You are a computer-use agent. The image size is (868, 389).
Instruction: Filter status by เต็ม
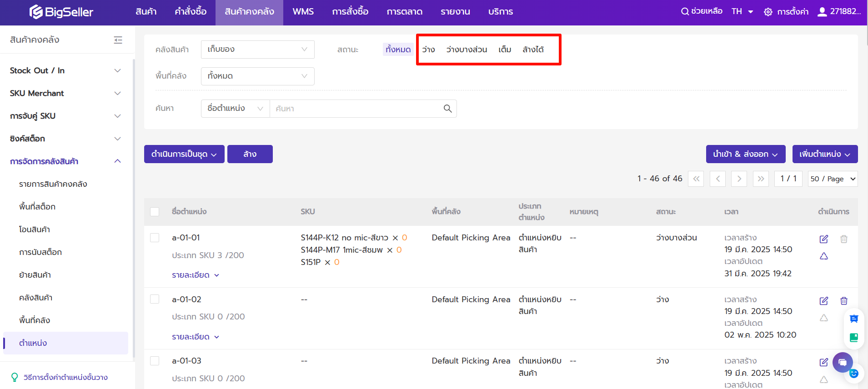click(505, 50)
